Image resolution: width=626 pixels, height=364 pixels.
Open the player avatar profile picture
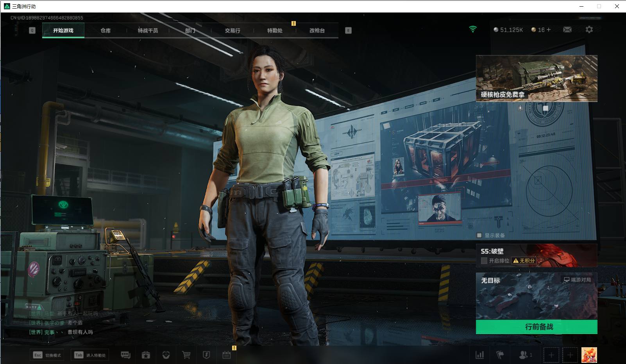click(589, 355)
